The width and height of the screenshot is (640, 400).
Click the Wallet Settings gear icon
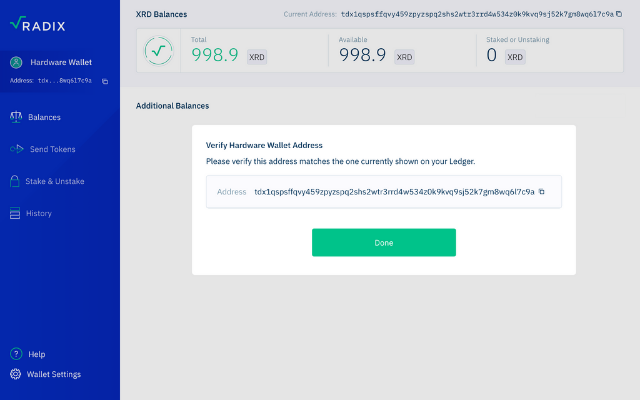(16, 374)
